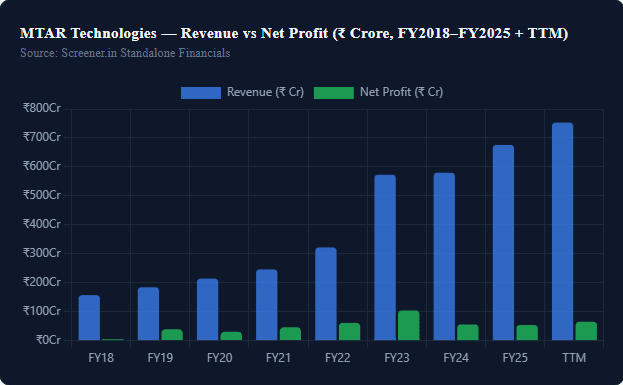The height and width of the screenshot is (385, 623).
Task: Click the 'Revenue (₹ Cr)' legend label
Action: click(x=265, y=92)
